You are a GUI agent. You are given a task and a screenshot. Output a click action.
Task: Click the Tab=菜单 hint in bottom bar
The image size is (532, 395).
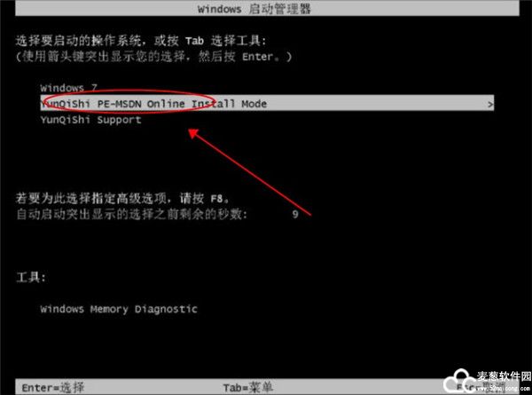(x=248, y=387)
